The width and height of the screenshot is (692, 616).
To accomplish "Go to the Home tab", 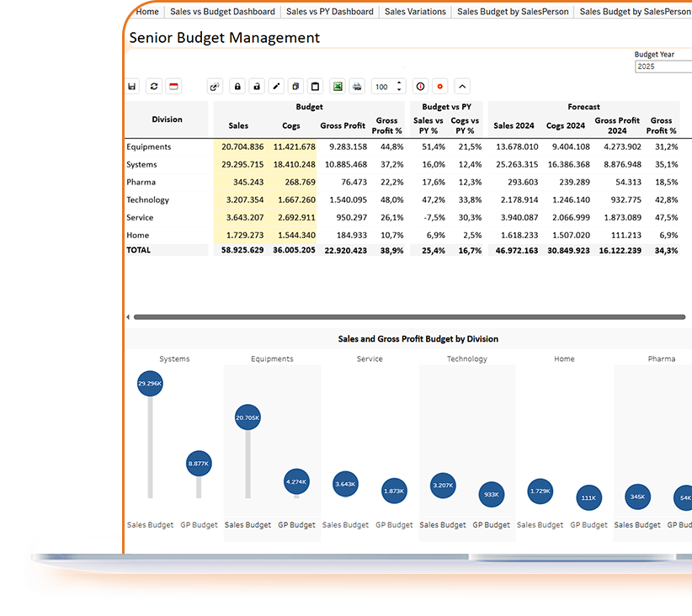I will click(x=146, y=12).
